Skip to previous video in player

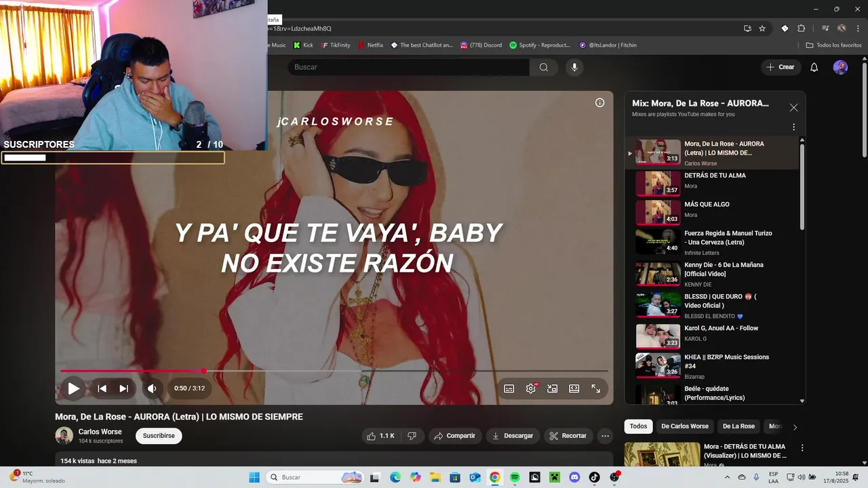coord(102,388)
